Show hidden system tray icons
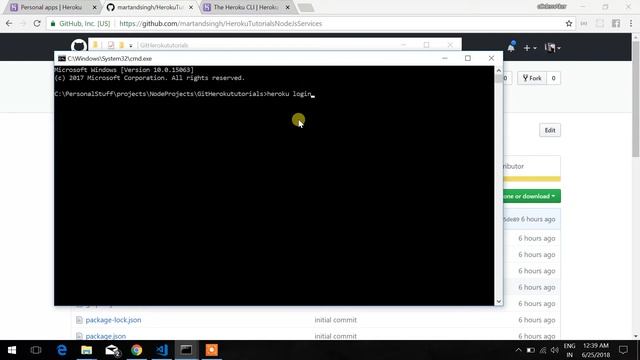640x360 pixels. tap(518, 350)
